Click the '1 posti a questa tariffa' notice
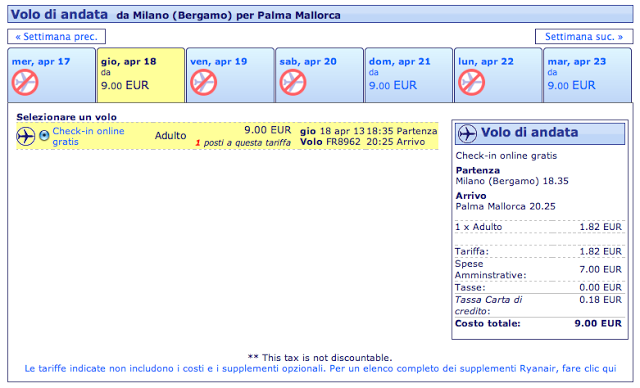Image resolution: width=640 pixels, height=388 pixels. point(243,143)
